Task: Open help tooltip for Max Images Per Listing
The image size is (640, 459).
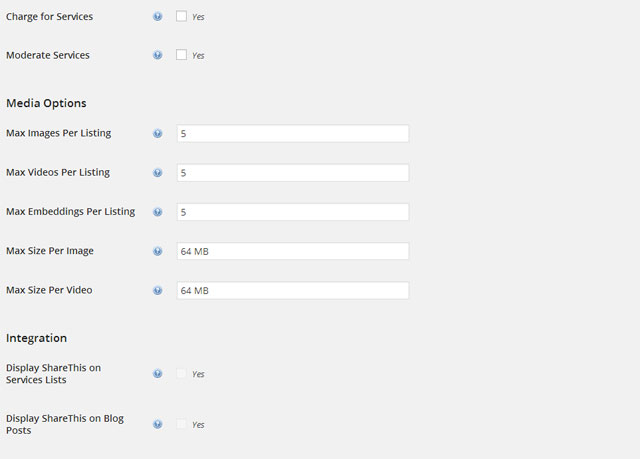Action: [158, 133]
